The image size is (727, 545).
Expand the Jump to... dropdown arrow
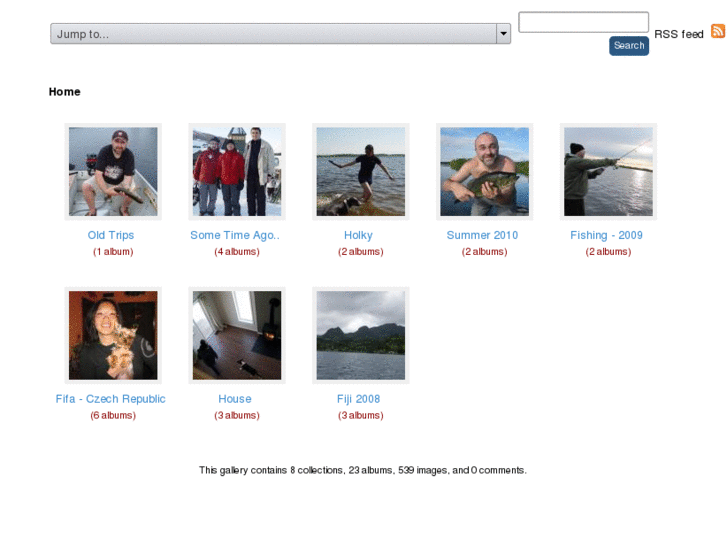point(504,33)
